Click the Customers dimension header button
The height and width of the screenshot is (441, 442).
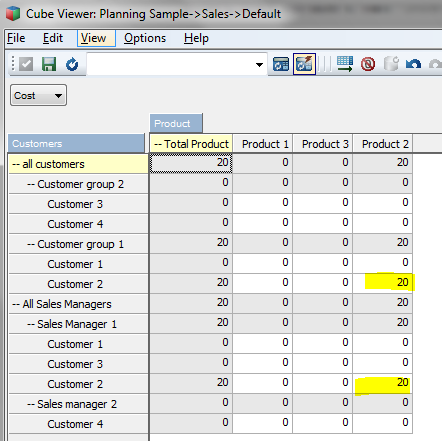click(x=76, y=143)
